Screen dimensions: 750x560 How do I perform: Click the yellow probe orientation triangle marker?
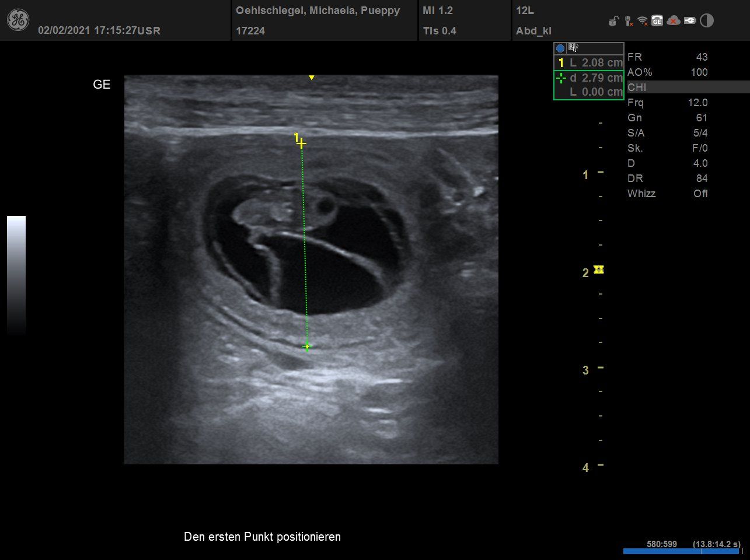pos(312,78)
